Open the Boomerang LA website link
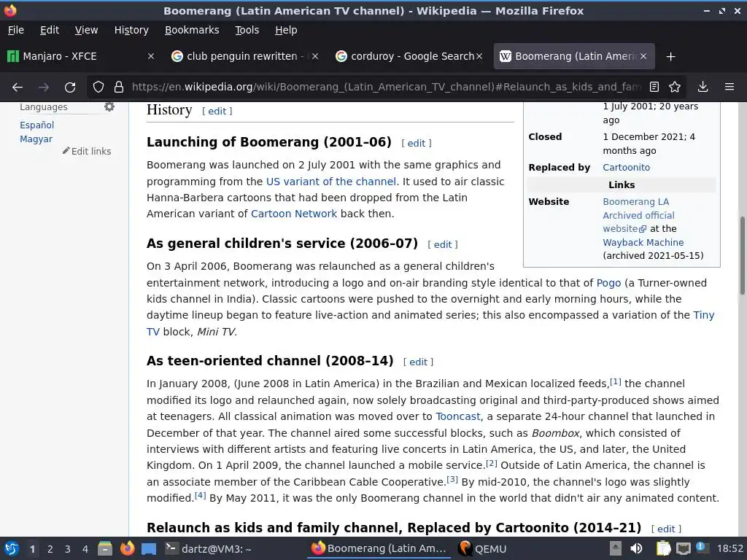 coord(635,202)
